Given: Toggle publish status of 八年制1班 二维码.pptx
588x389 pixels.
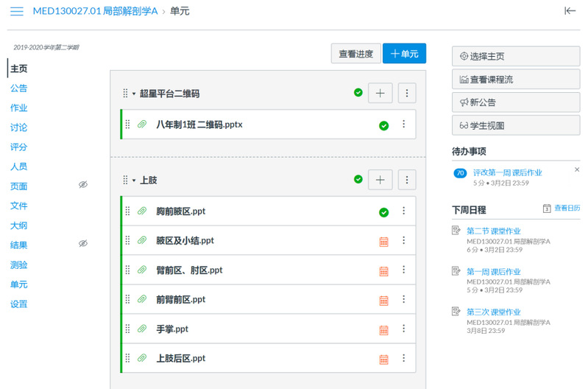Looking at the screenshot, I should pos(383,125).
